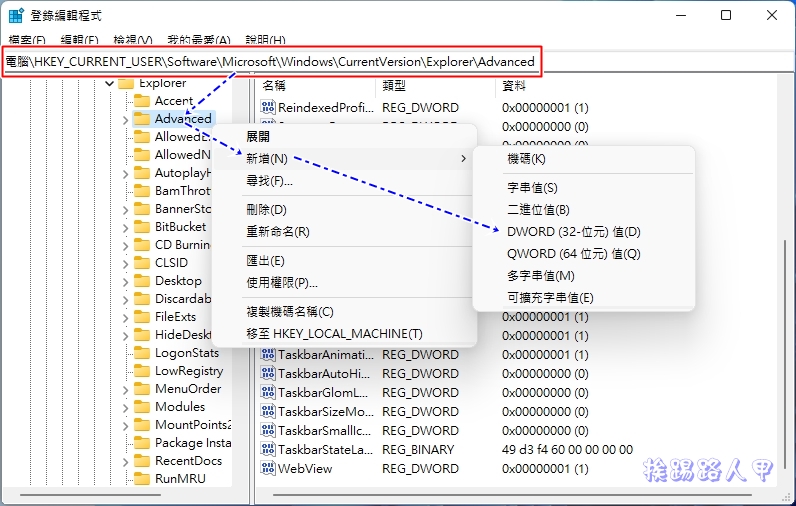The width and height of the screenshot is (796, 506).
Task: Select QWORD (64 位元) 值(Q)
Action: (584, 254)
